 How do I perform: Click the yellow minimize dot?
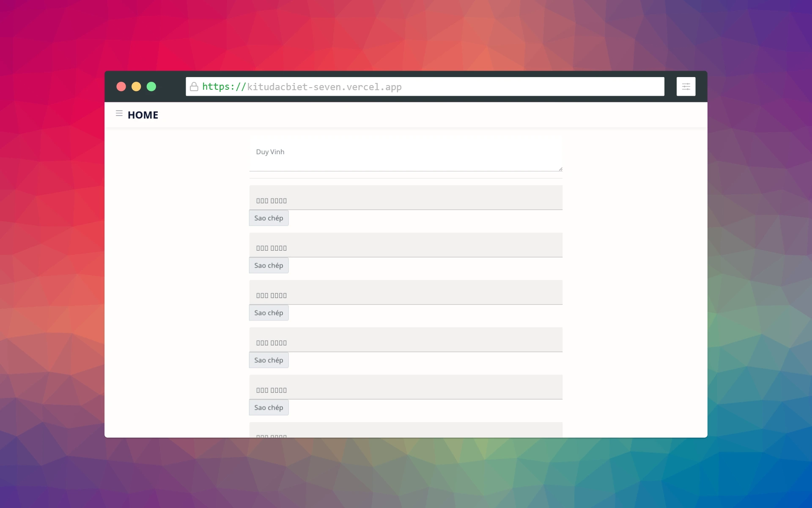[136, 87]
